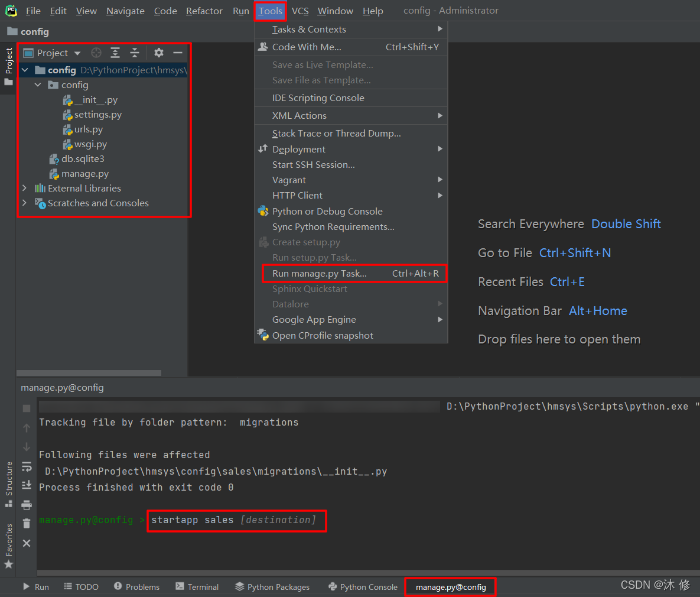This screenshot has height=597, width=700.
Task: Toggle scroll to end icon in console
Action: (27, 485)
